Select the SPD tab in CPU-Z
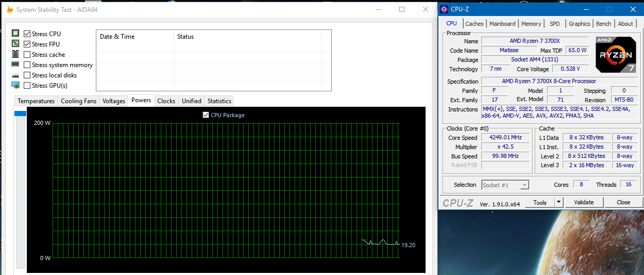 coord(555,24)
